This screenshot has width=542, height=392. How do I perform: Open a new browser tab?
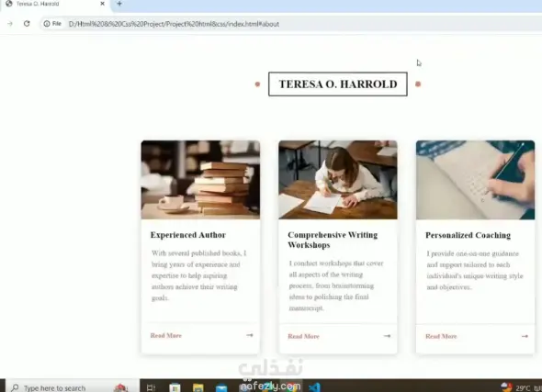[x=119, y=4]
